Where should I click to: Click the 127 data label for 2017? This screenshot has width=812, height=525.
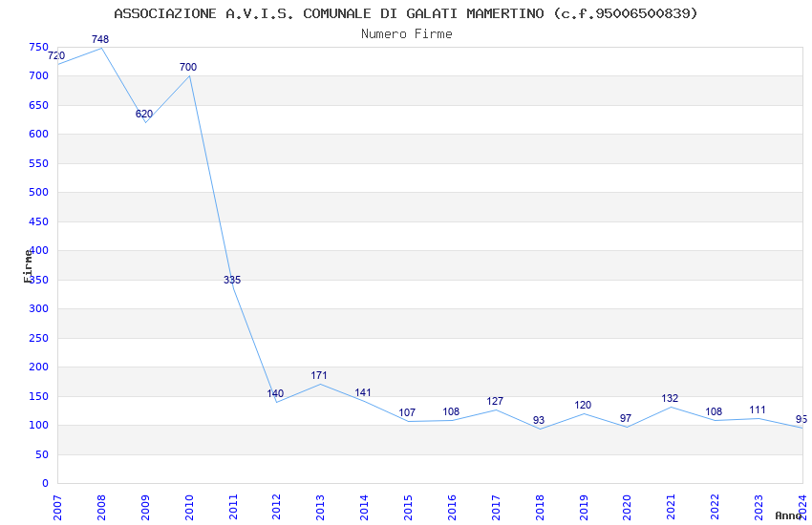pyautogui.click(x=495, y=401)
